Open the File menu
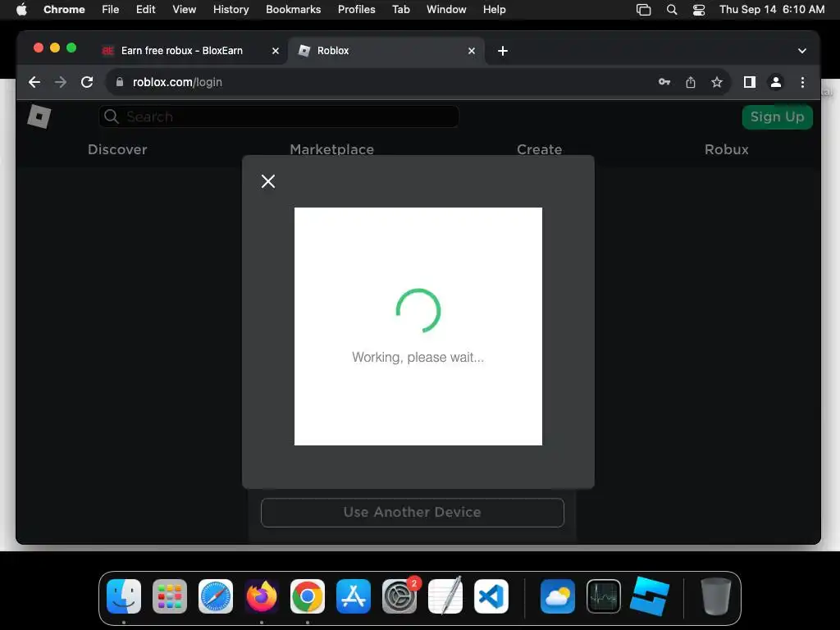 click(111, 10)
